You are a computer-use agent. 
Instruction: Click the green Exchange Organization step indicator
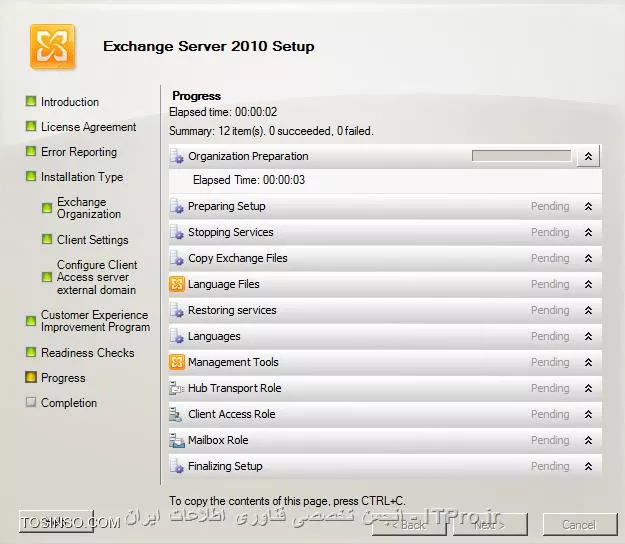click(47, 208)
